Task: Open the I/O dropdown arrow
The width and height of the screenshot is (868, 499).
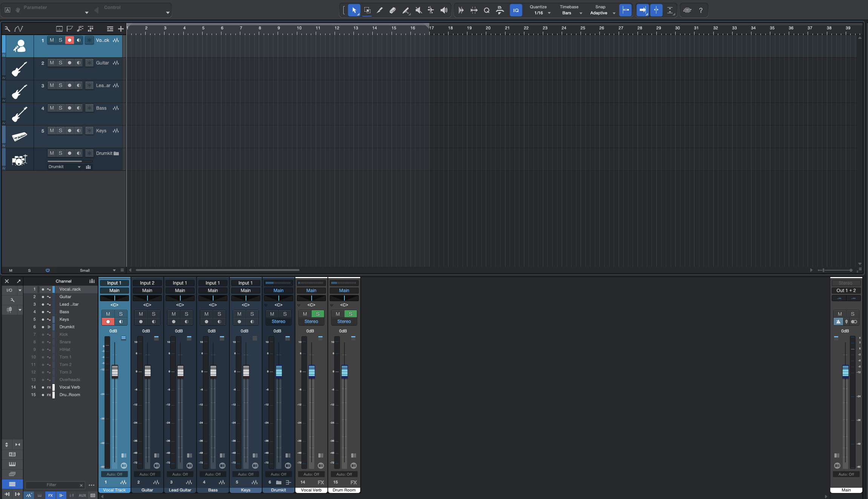Action: pyautogui.click(x=20, y=290)
